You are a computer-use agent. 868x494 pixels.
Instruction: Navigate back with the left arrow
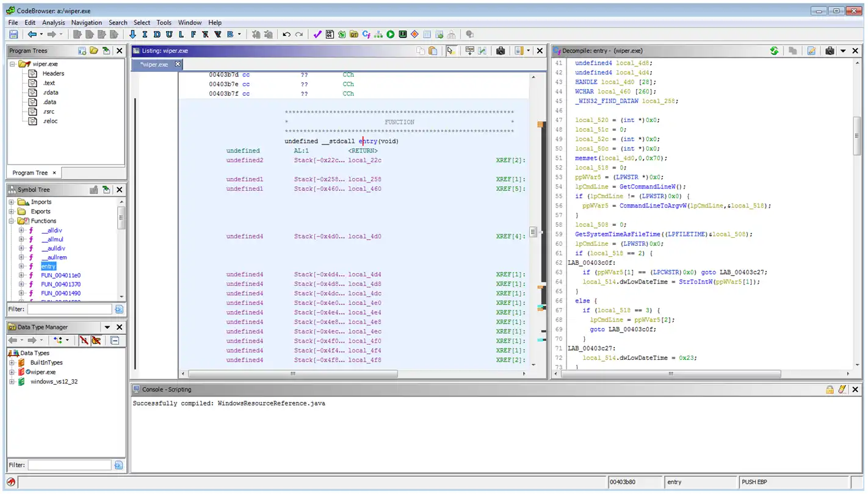pos(32,35)
